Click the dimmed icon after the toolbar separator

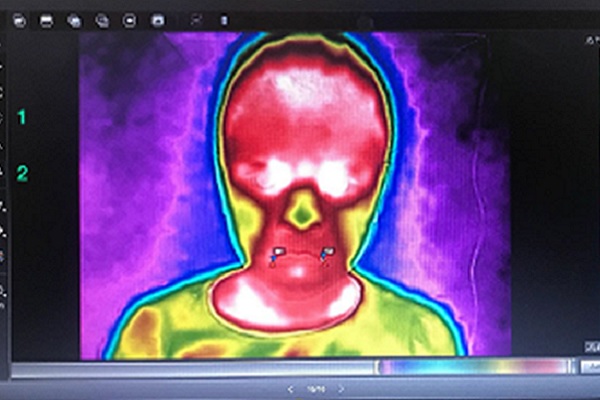pos(196,20)
